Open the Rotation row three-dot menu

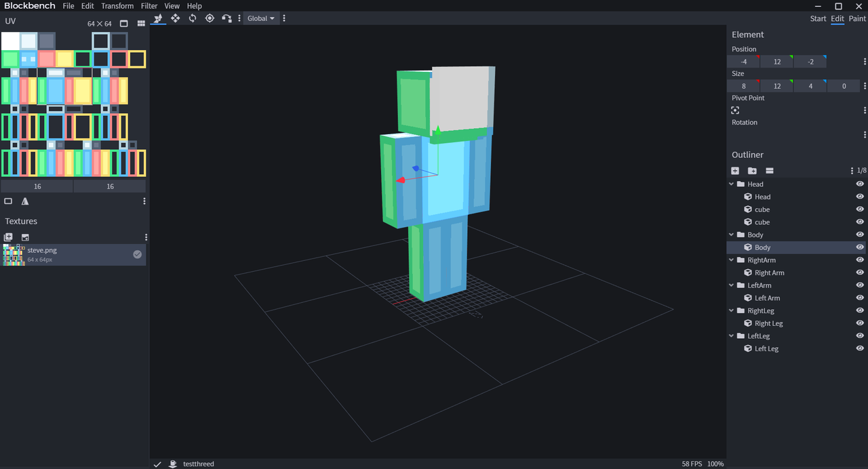pyautogui.click(x=865, y=135)
